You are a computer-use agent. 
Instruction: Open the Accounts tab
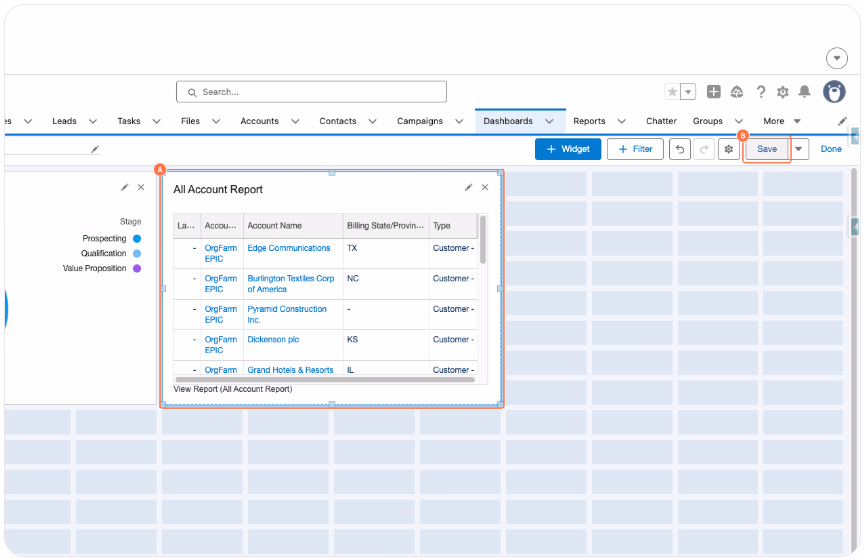click(260, 121)
